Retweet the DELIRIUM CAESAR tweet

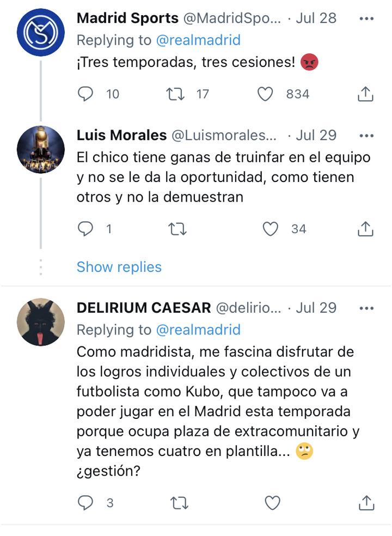[179, 503]
